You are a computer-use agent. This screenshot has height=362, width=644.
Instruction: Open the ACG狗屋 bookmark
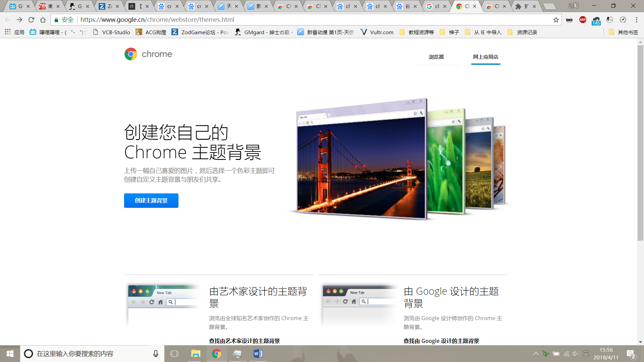coord(151,32)
